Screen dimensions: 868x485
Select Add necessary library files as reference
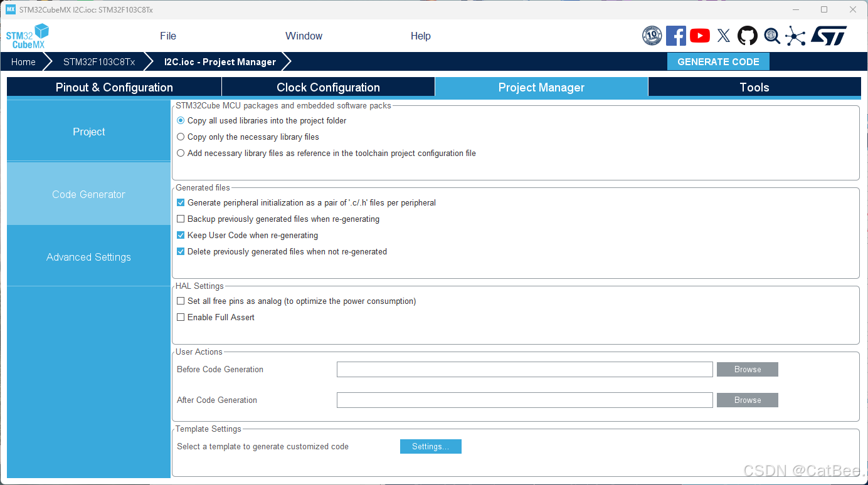click(181, 153)
